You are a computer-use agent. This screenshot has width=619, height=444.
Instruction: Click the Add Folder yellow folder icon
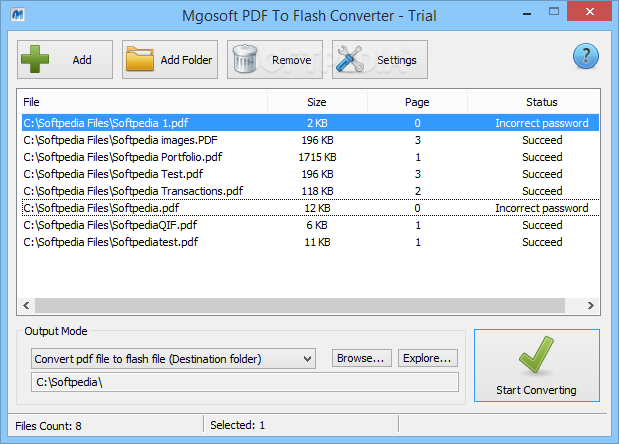tap(140, 59)
